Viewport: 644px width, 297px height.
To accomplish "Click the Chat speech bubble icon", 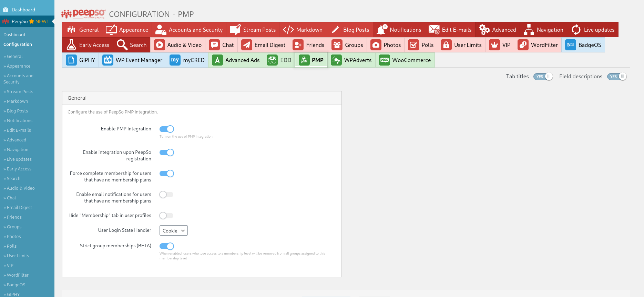I will tap(214, 45).
